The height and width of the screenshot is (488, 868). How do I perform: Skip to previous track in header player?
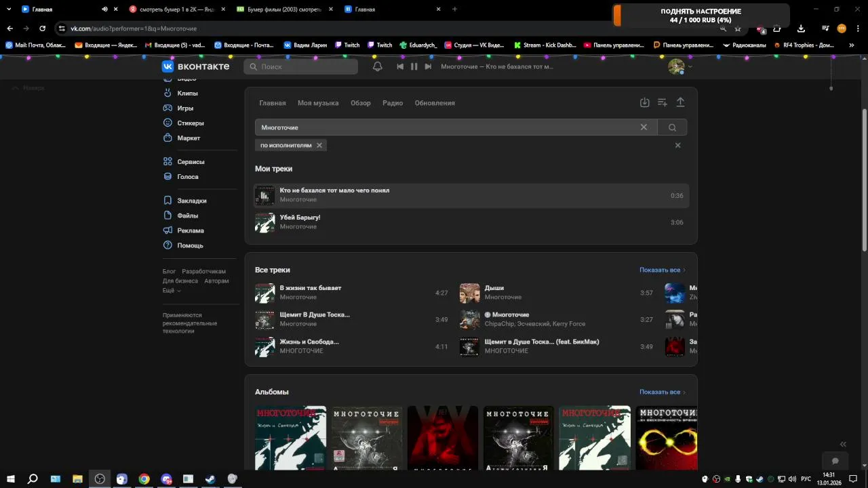click(x=400, y=66)
